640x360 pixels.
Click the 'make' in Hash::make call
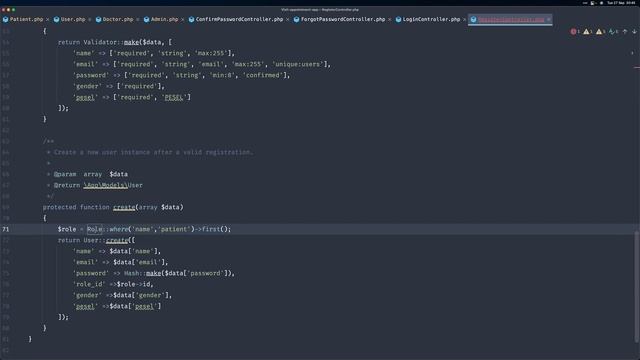tap(153, 273)
